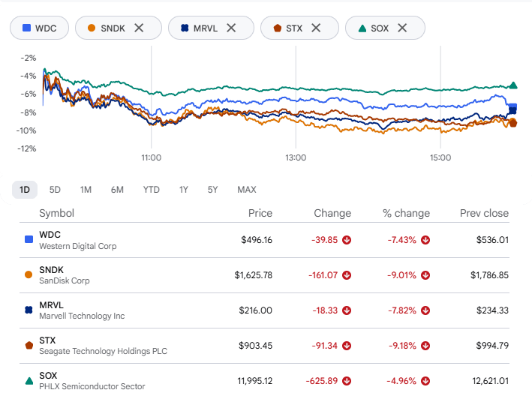
Task: Open the SNDK symbol link
Action: (x=51, y=270)
